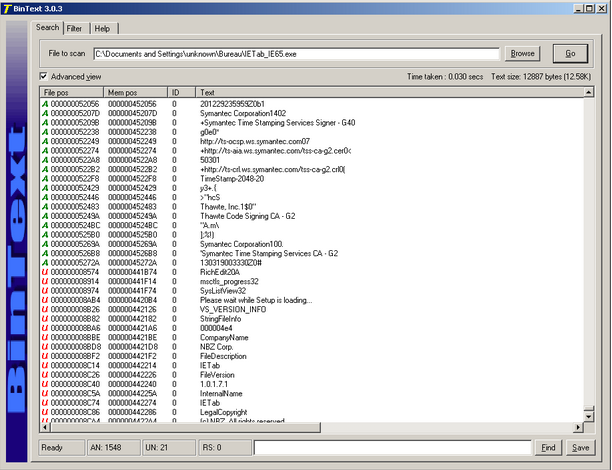This screenshot has height=470, width=612.
Task: Click the Unicode icon of VS_VERSION_INFO row
Action: click(x=45, y=310)
